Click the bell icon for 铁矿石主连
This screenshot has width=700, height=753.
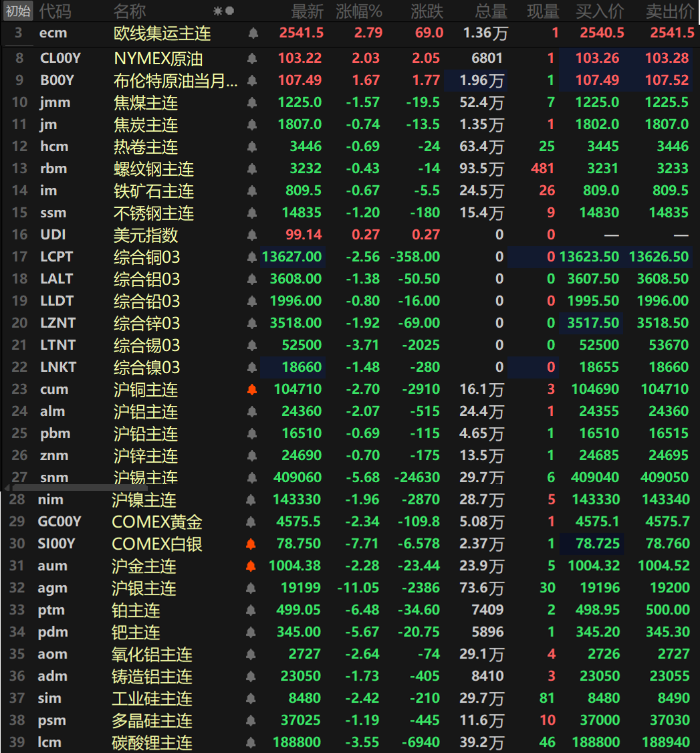click(251, 191)
